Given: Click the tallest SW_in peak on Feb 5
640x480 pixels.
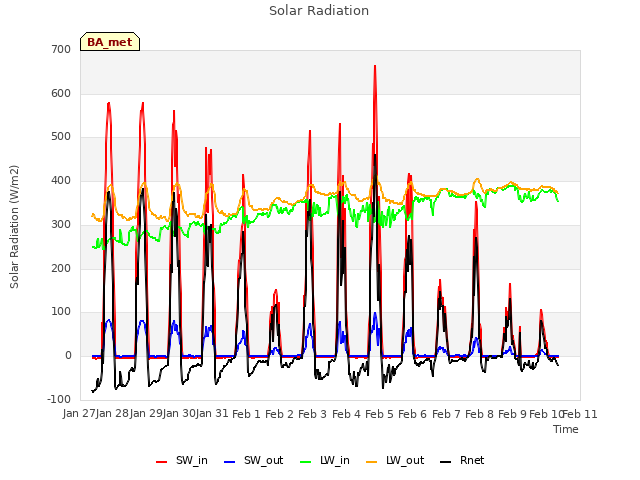Looking at the screenshot, I should tap(375, 66).
